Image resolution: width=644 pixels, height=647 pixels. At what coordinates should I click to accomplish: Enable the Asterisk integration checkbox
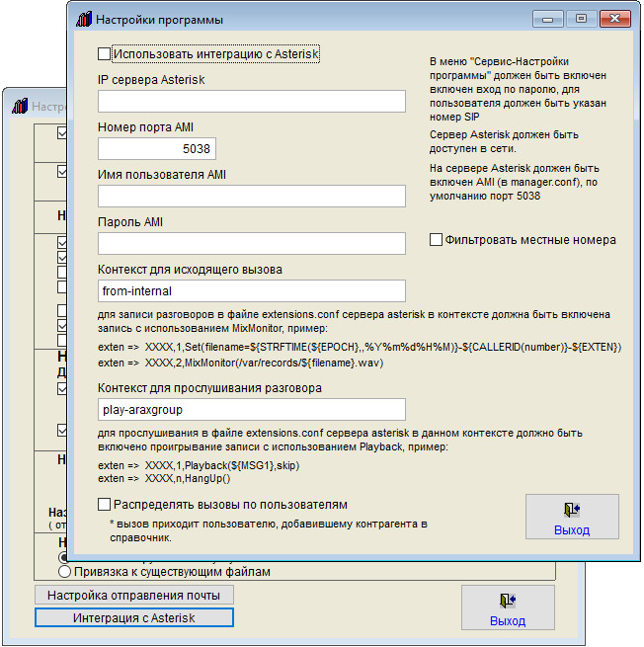[x=105, y=54]
